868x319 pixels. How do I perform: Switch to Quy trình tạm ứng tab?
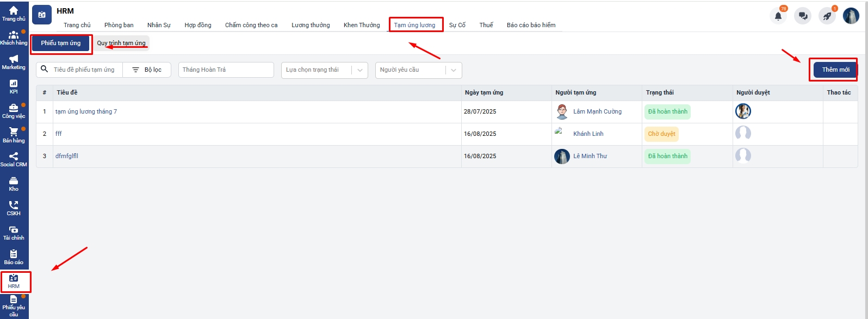click(121, 43)
